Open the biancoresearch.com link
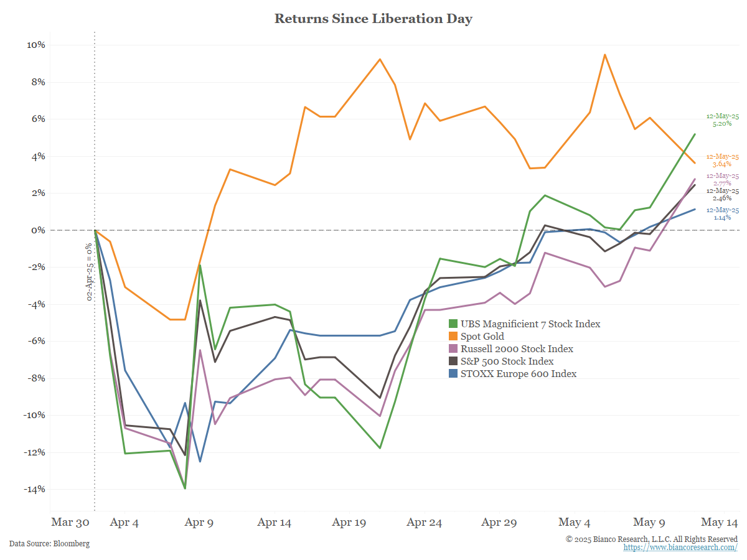The width and height of the screenshot is (747, 560). (680, 548)
